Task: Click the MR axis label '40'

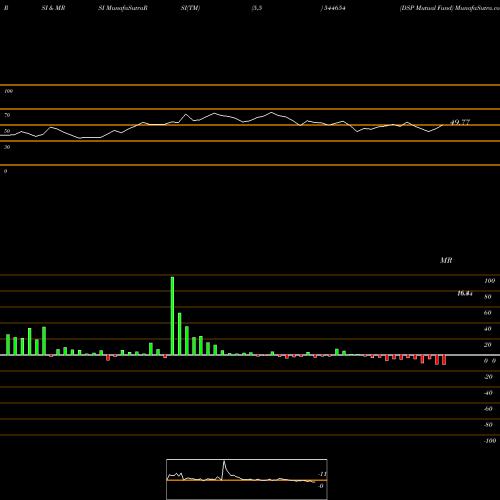Action: [x=488, y=329]
